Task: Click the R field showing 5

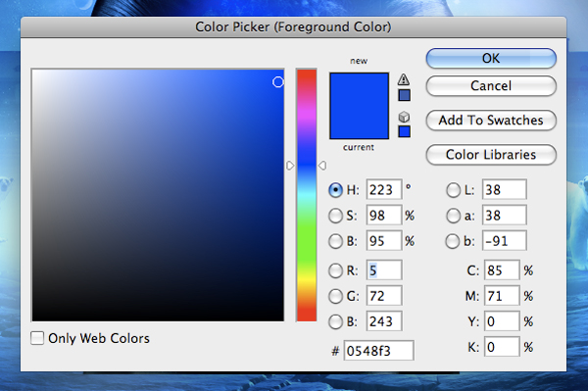Action: click(384, 269)
